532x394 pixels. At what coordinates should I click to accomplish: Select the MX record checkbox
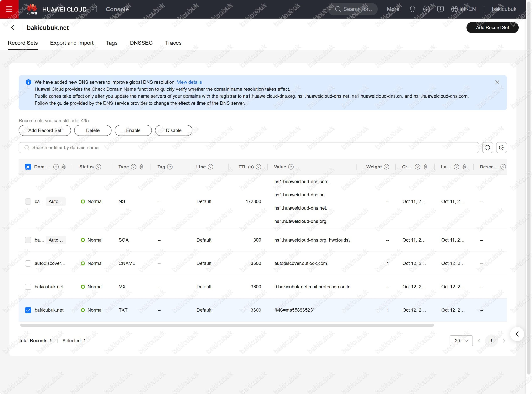[28, 287]
